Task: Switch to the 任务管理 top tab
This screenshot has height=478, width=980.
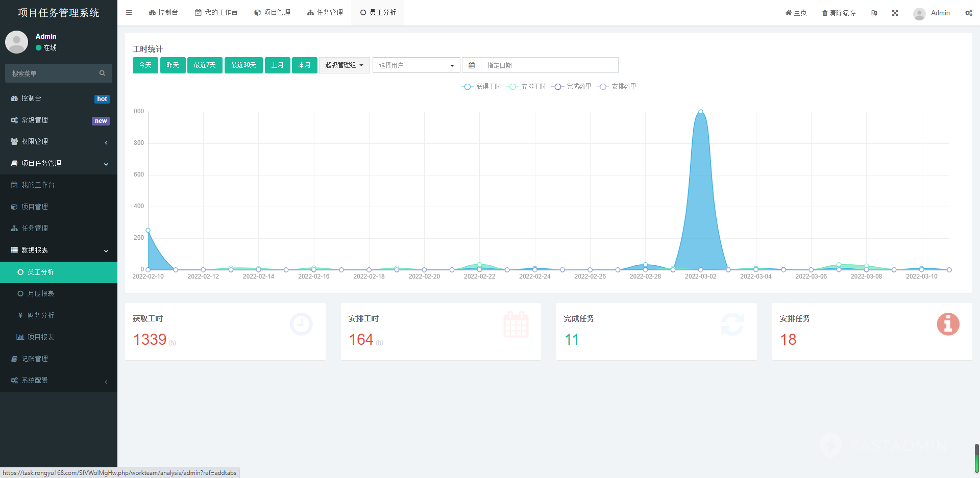Action: pos(325,13)
